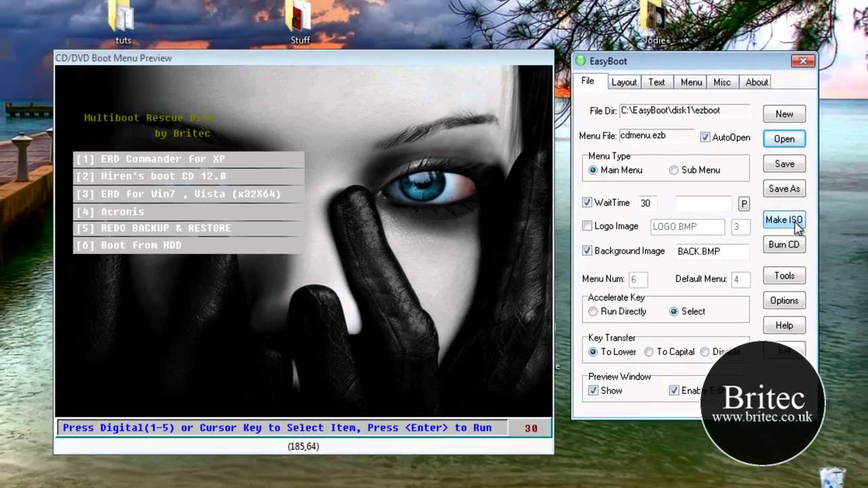
Task: Click the red countdown timer showing 30
Action: [x=531, y=428]
